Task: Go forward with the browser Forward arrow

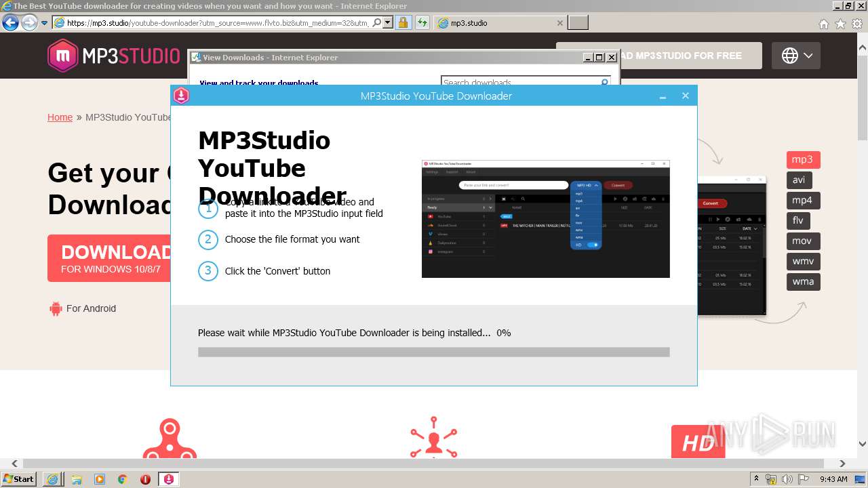Action: pyautogui.click(x=29, y=22)
